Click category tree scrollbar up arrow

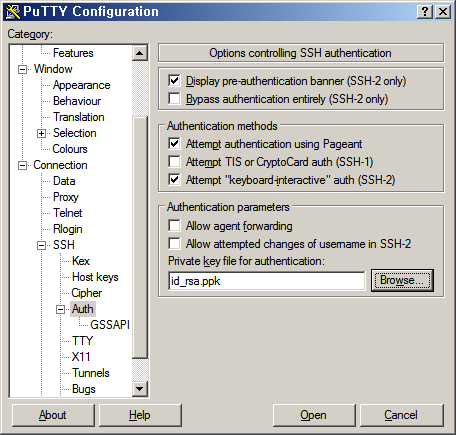coord(140,53)
